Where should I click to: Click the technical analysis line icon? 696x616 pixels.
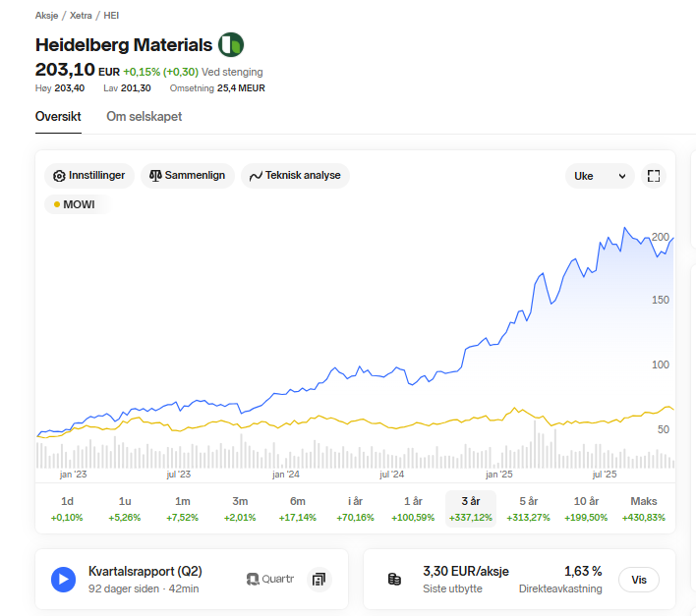(x=256, y=176)
